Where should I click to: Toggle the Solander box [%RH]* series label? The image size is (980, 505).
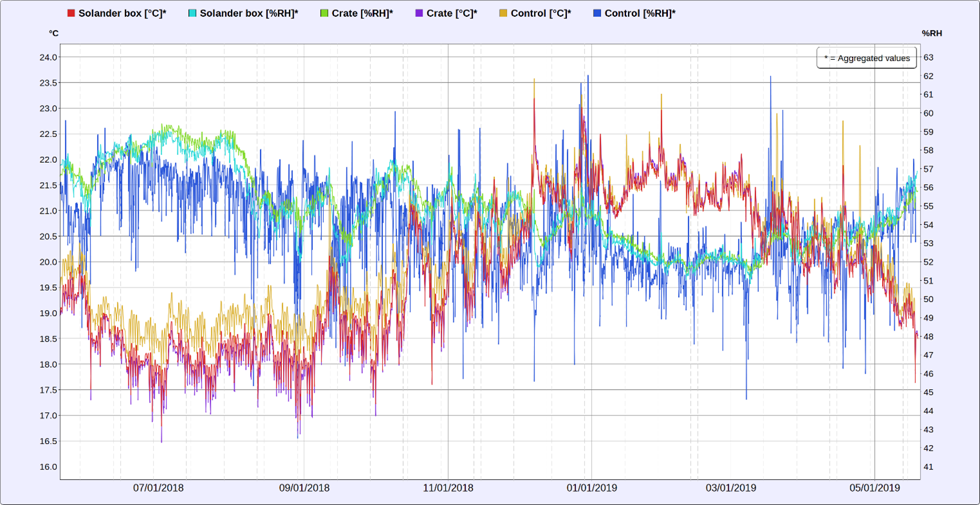249,14
